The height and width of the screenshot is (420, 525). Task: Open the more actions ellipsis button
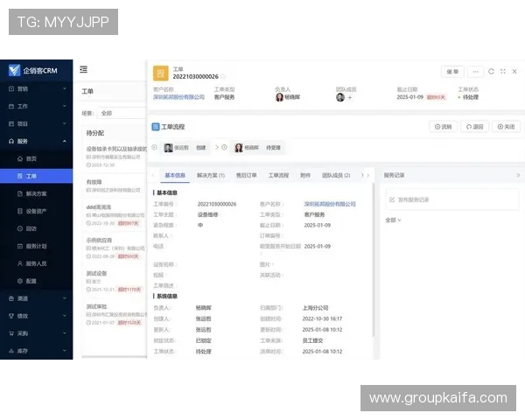[475, 72]
